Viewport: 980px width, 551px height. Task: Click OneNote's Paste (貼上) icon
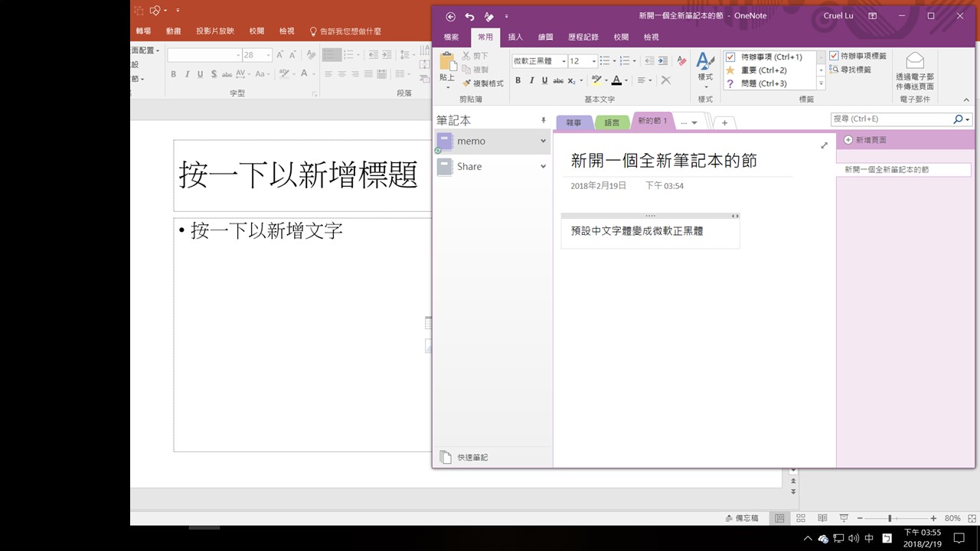(447, 62)
